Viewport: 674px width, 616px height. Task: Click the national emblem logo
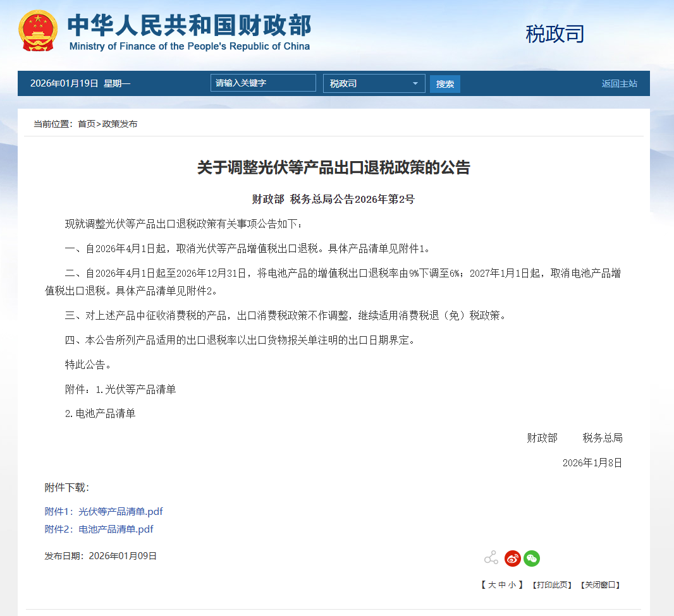38,31
